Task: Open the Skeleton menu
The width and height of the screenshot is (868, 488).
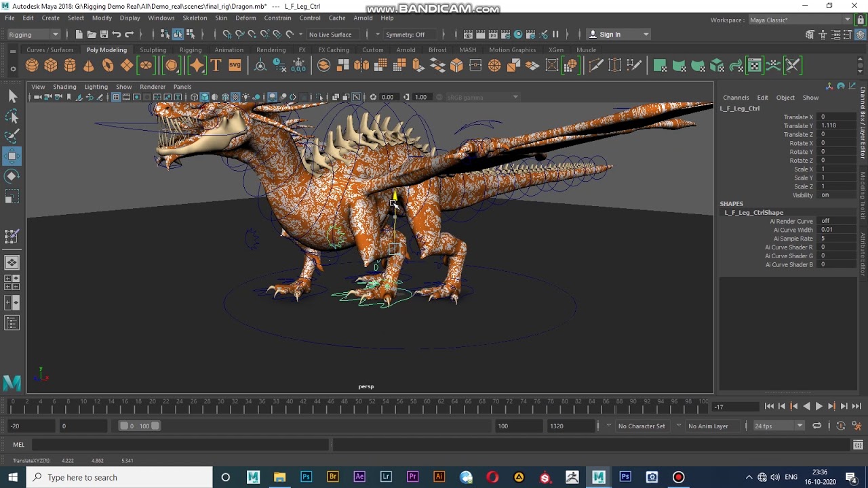Action: coord(195,18)
